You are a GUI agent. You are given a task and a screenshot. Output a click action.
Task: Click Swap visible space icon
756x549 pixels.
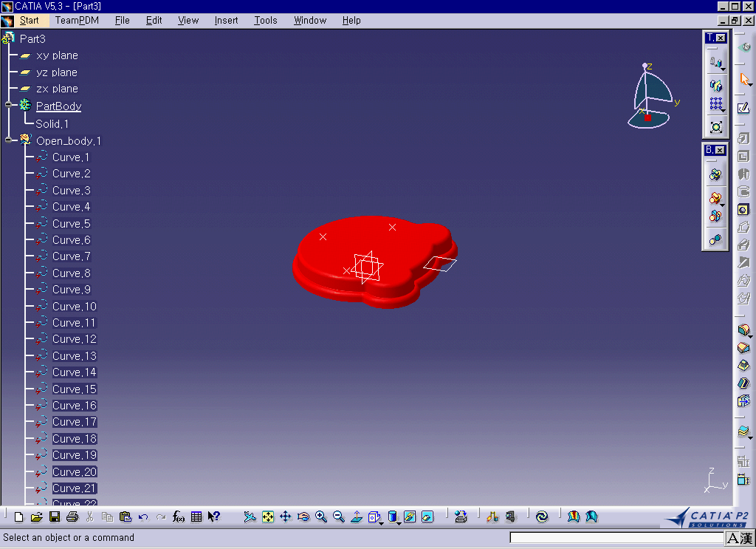pyautogui.click(x=427, y=517)
